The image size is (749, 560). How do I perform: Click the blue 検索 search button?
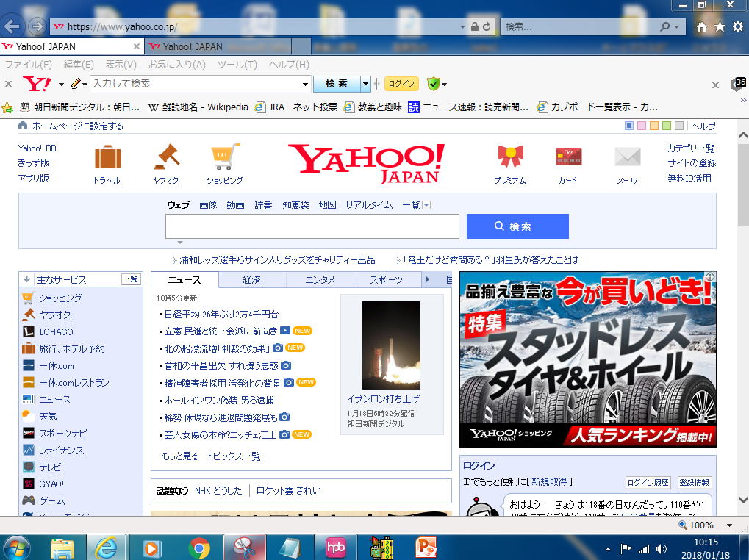(x=517, y=226)
